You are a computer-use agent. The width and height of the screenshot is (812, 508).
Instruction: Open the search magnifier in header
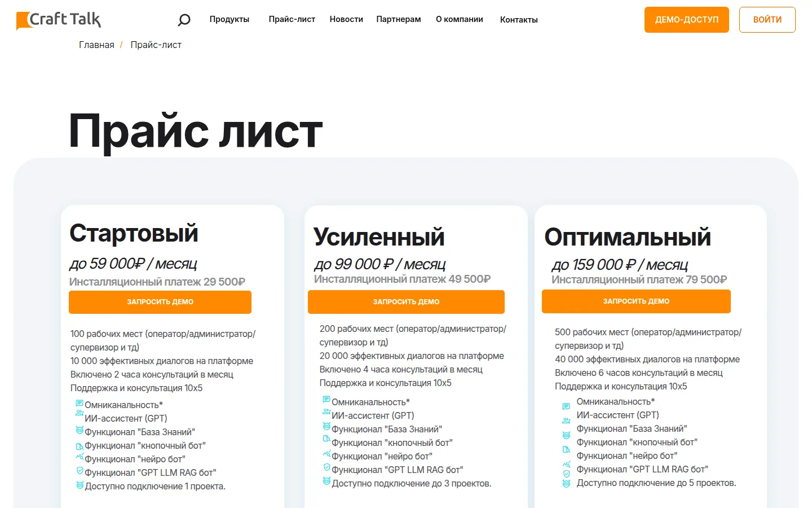[184, 20]
